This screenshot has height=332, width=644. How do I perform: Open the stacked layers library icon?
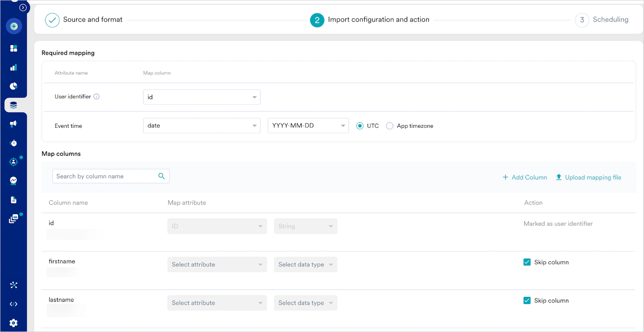pos(14,219)
